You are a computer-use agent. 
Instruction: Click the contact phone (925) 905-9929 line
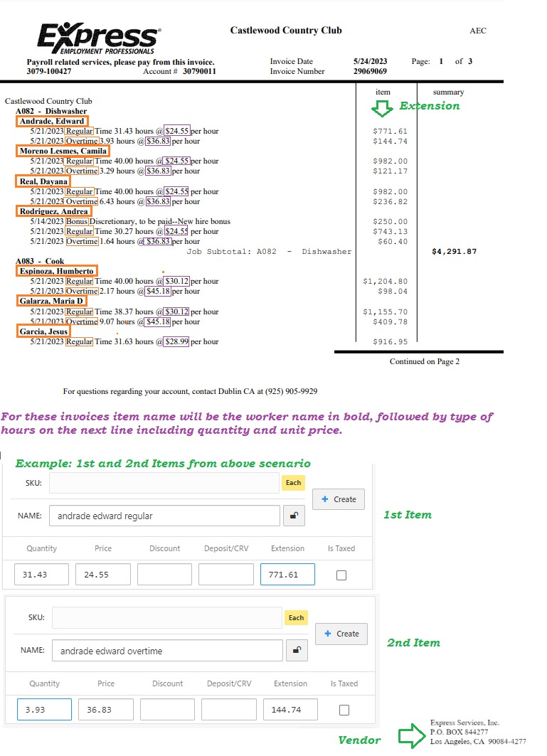(190, 391)
